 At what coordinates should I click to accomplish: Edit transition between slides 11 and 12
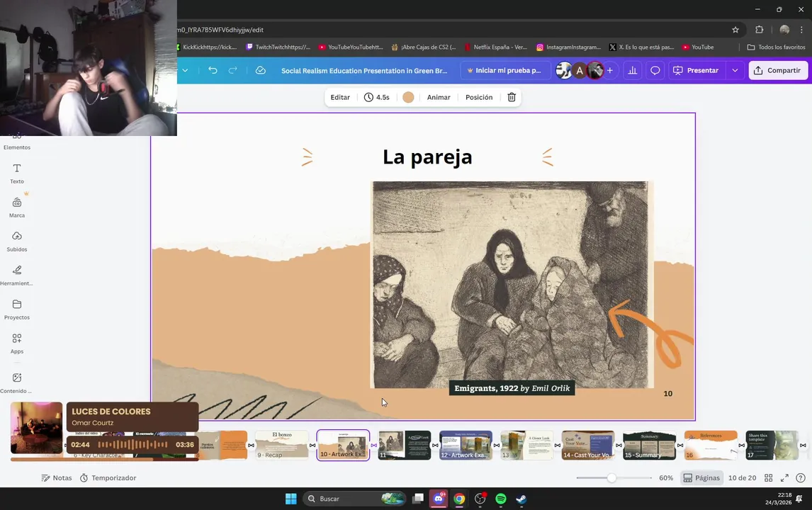point(435,446)
